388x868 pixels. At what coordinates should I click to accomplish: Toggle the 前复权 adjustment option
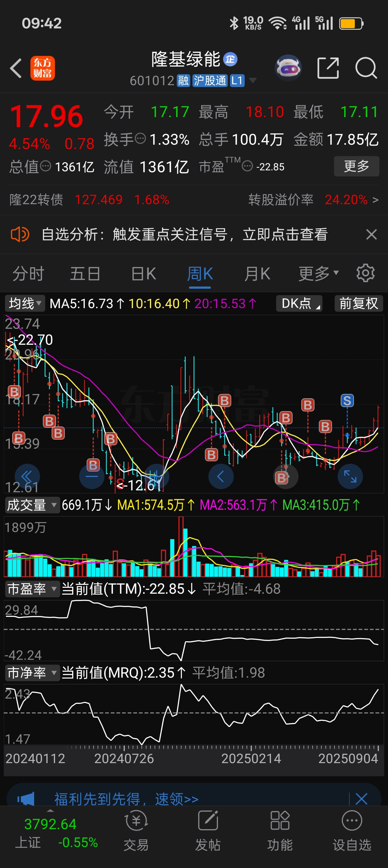(x=359, y=304)
